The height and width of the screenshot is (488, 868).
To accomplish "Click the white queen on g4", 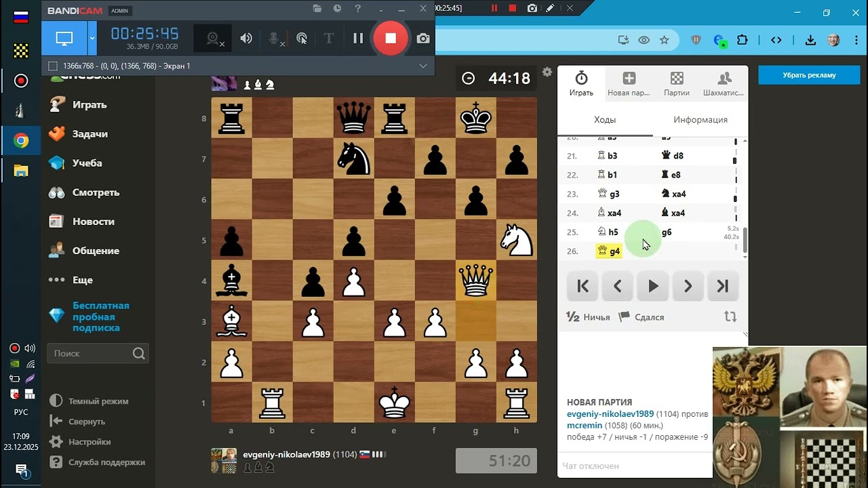I will click(x=476, y=281).
